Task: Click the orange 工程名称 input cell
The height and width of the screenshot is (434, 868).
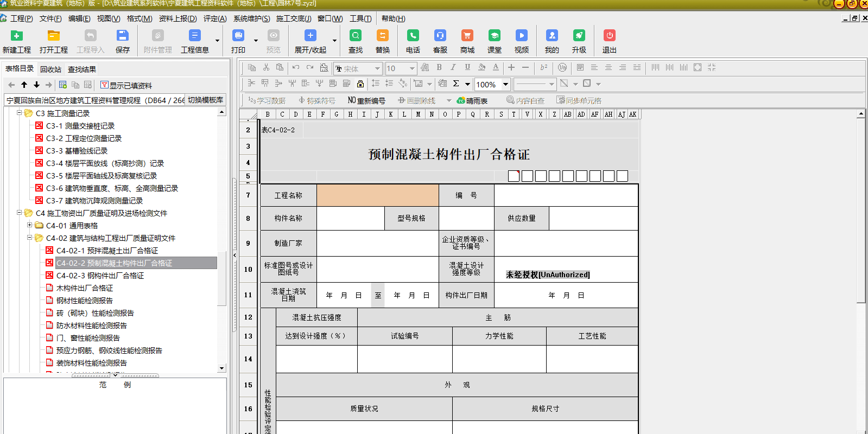Action: point(377,195)
